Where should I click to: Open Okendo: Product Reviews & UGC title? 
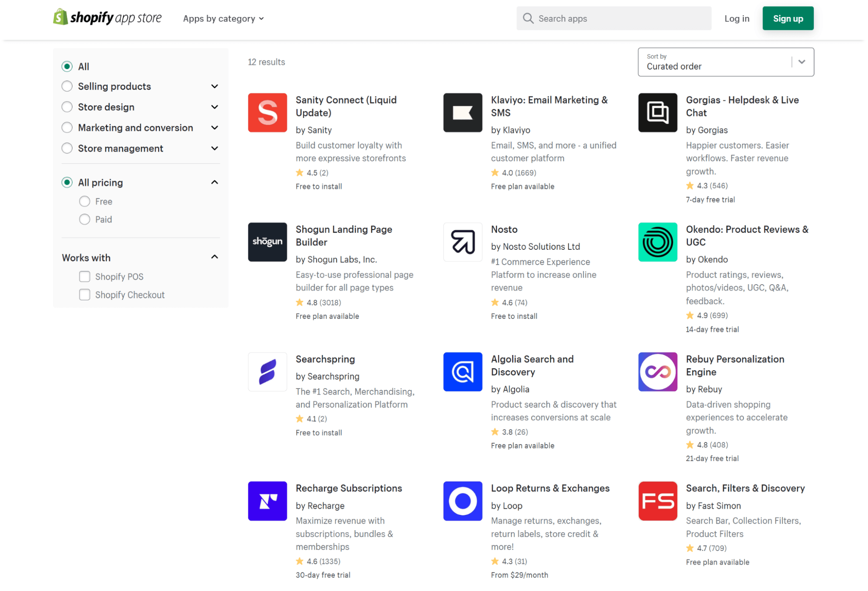(x=747, y=236)
